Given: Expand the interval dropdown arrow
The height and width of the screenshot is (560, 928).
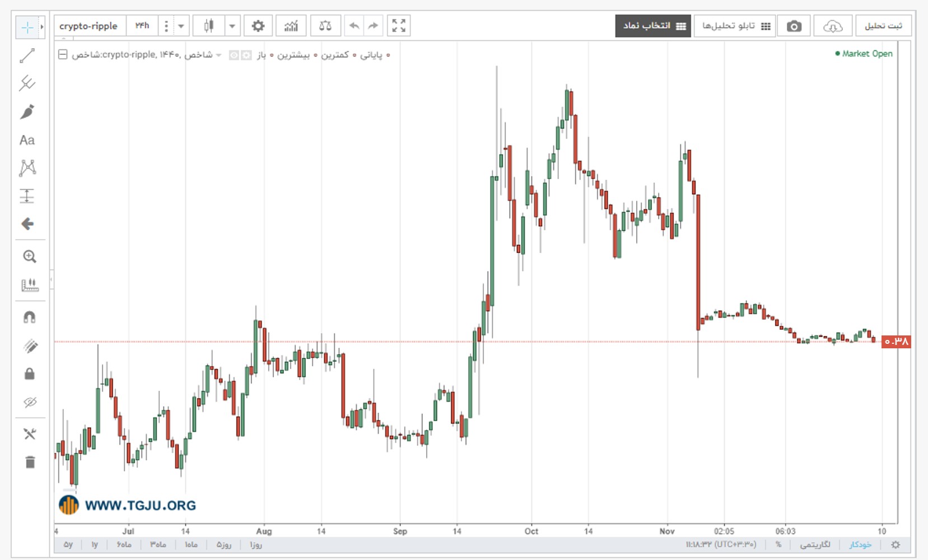Looking at the screenshot, I should (180, 26).
